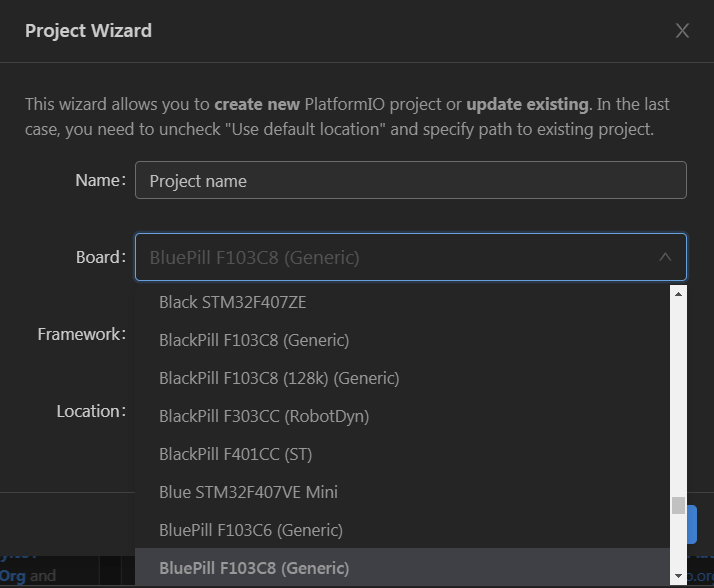Choose Blue STM32F407VE Mini board
This screenshot has height=588, width=714.
click(402, 492)
